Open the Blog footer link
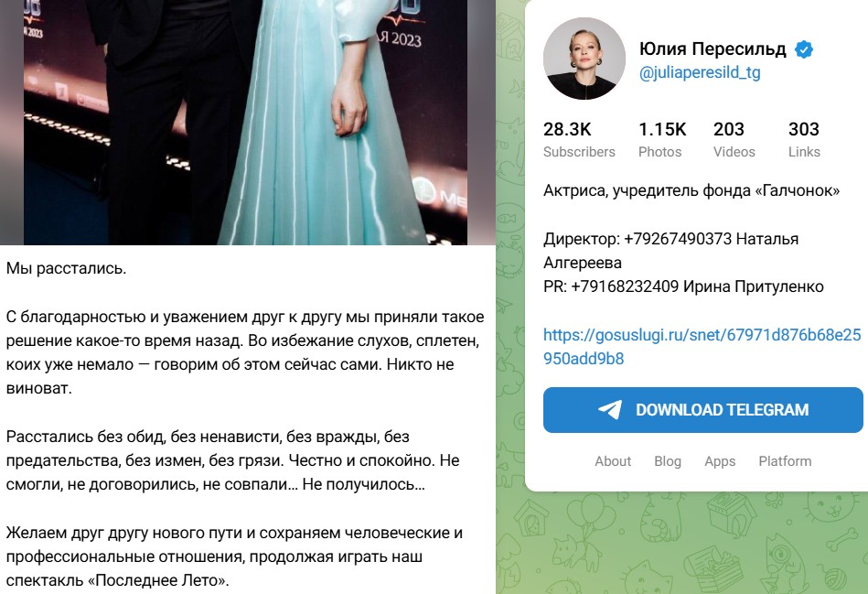The width and height of the screenshot is (868, 594). 668,461
